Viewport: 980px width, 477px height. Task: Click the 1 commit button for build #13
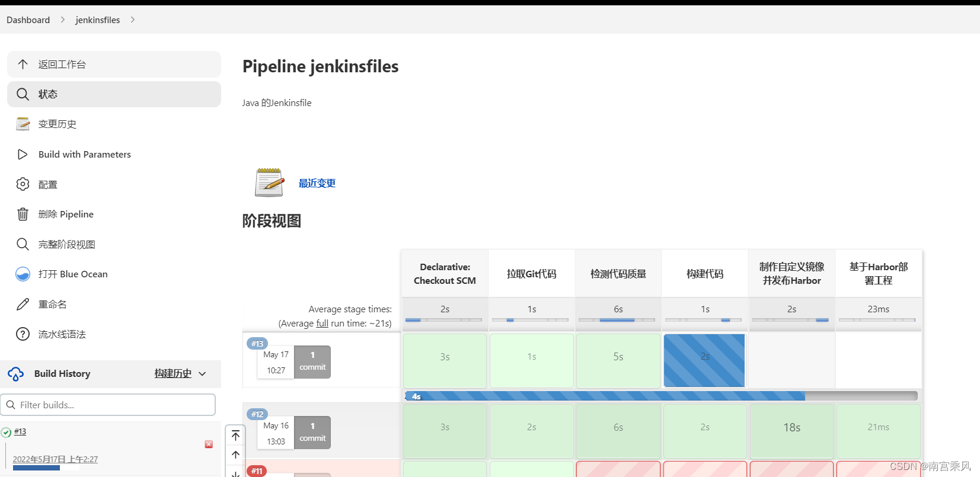(x=312, y=361)
